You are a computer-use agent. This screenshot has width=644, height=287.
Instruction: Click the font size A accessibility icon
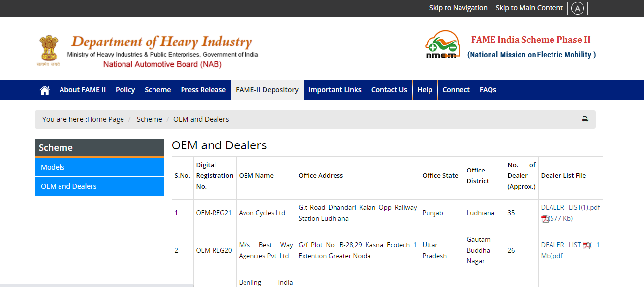pyautogui.click(x=578, y=8)
